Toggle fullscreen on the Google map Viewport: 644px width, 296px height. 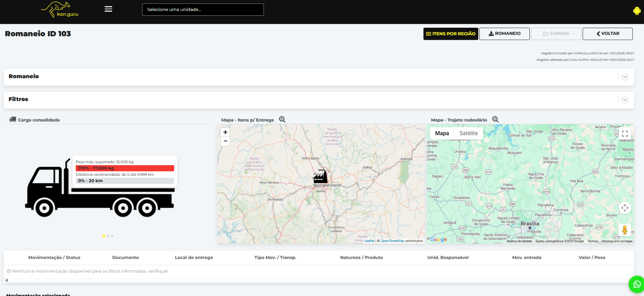tap(625, 134)
